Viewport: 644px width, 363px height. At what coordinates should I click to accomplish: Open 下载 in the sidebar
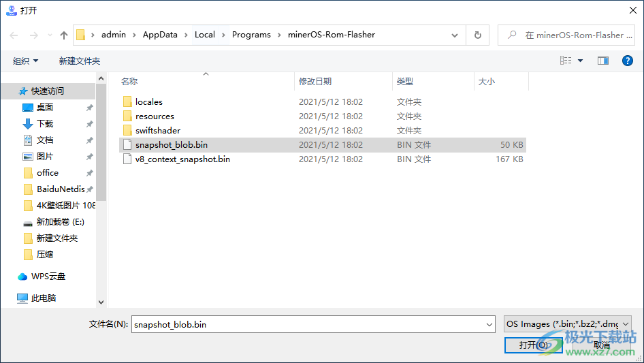[x=45, y=124]
